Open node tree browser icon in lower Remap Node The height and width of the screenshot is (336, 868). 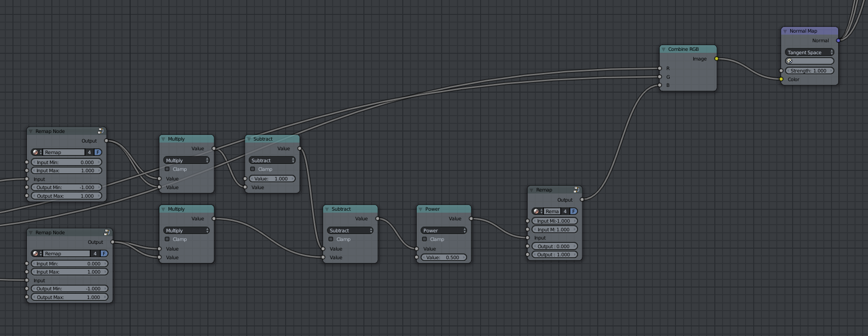(x=37, y=253)
